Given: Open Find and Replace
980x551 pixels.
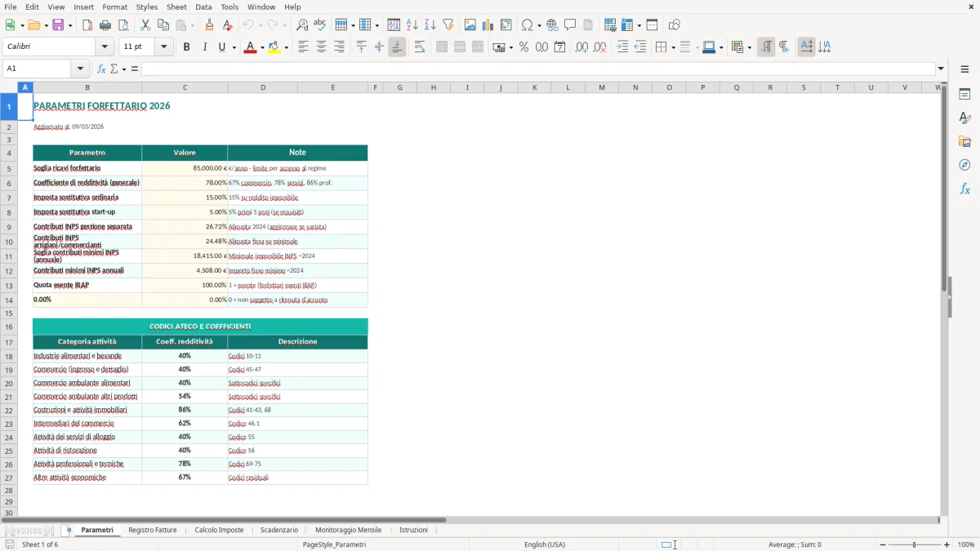Looking at the screenshot, I should coord(302,25).
